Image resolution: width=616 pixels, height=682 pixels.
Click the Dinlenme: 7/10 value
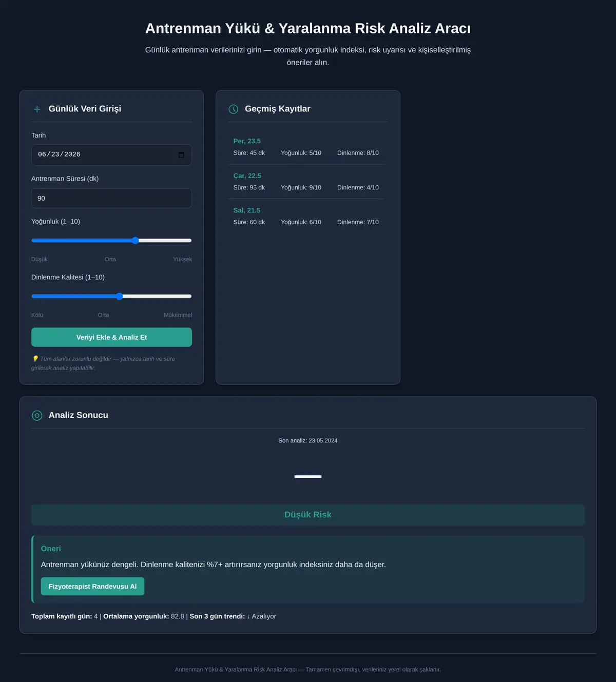(358, 222)
